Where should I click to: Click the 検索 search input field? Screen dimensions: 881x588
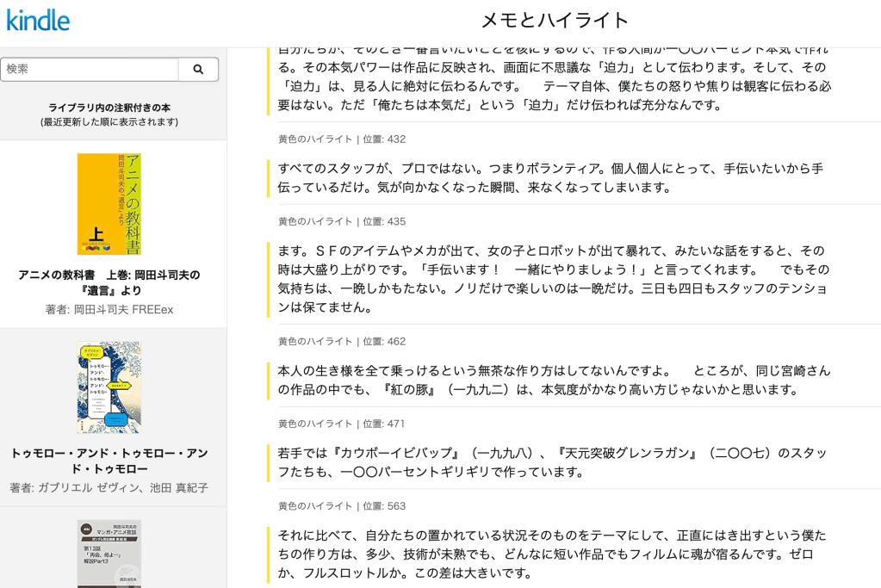point(90,69)
